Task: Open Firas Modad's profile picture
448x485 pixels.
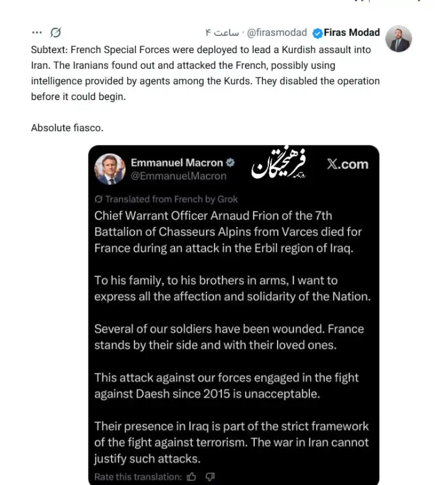Action: pyautogui.click(x=398, y=39)
